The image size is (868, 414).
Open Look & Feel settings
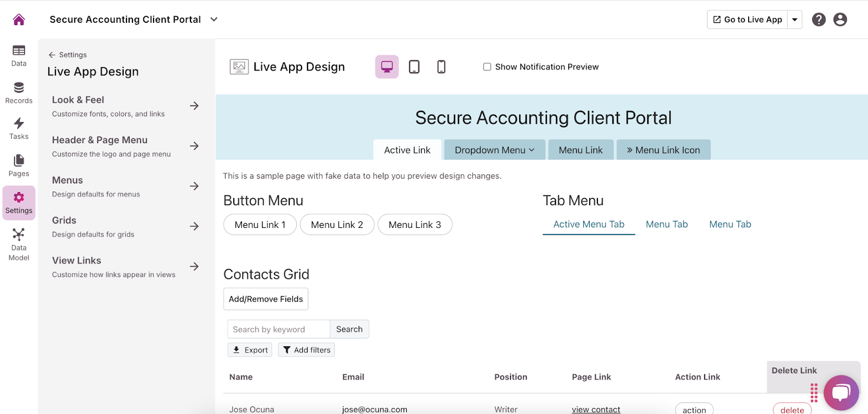click(x=125, y=106)
